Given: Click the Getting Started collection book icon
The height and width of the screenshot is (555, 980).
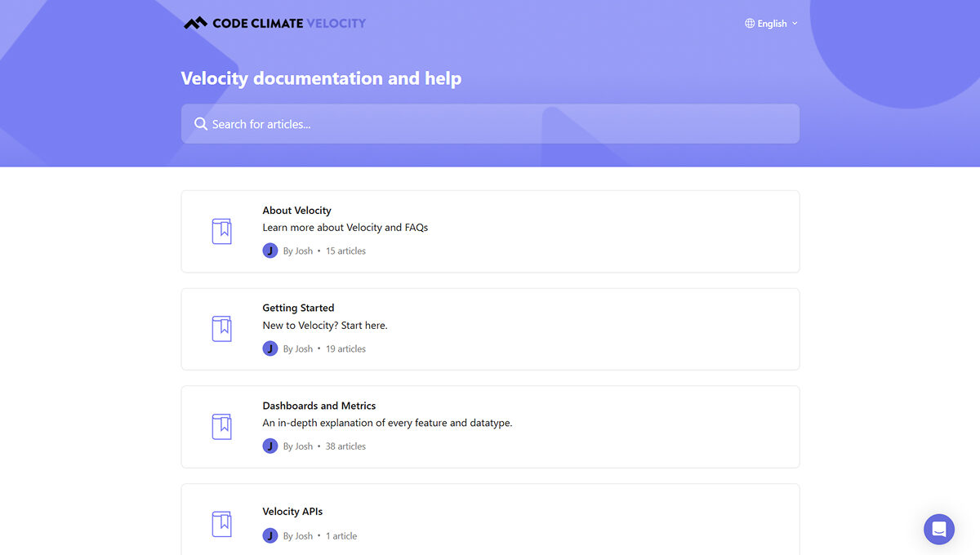Looking at the screenshot, I should [x=221, y=329].
